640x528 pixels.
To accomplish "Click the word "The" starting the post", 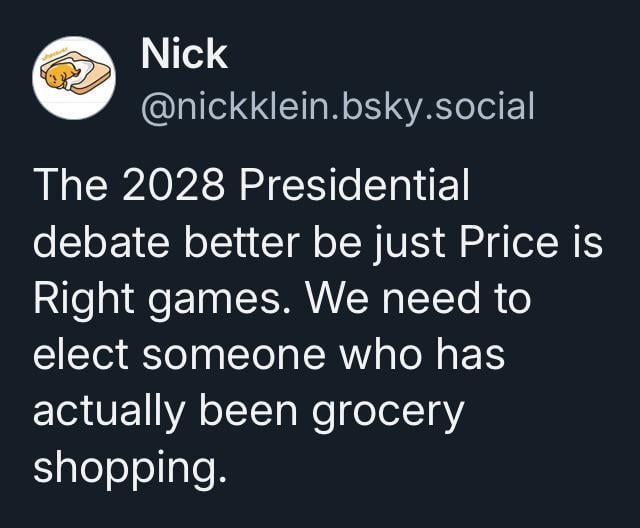I will click(x=67, y=186).
